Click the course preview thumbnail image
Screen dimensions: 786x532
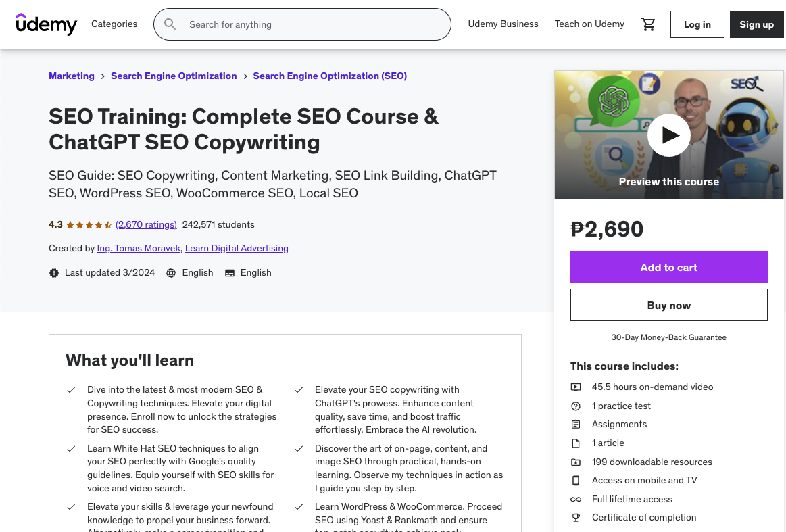coord(668,135)
